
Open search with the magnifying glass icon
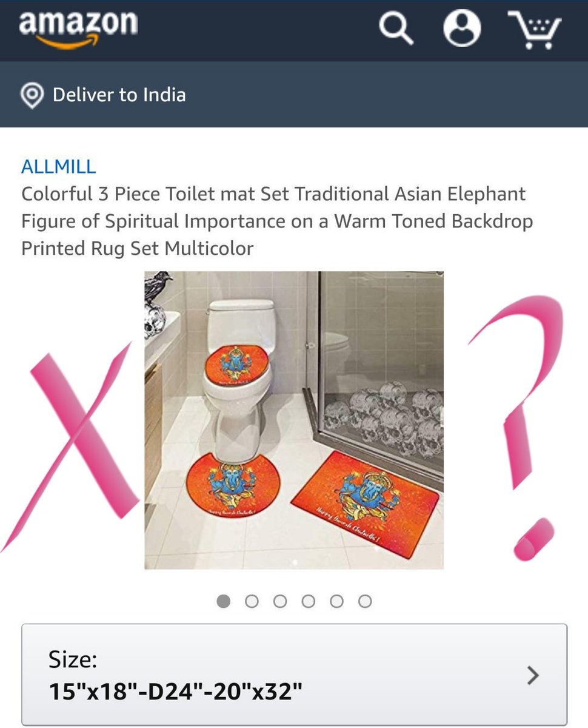click(x=396, y=29)
